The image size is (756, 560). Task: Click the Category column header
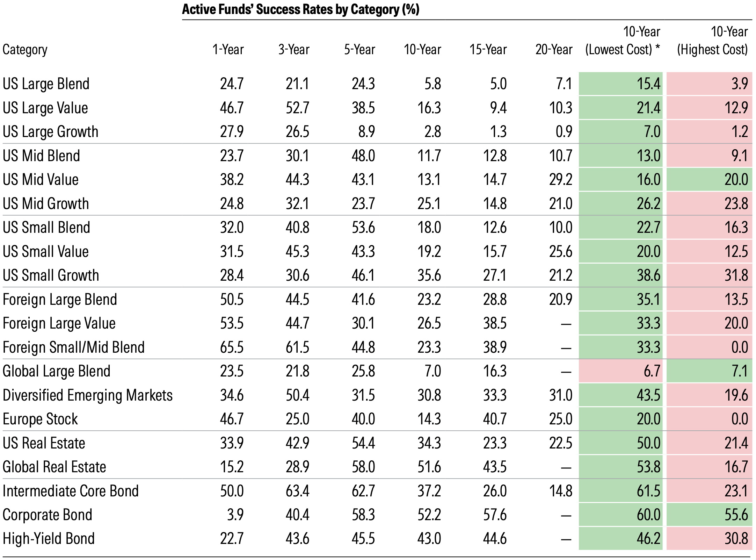pos(25,50)
